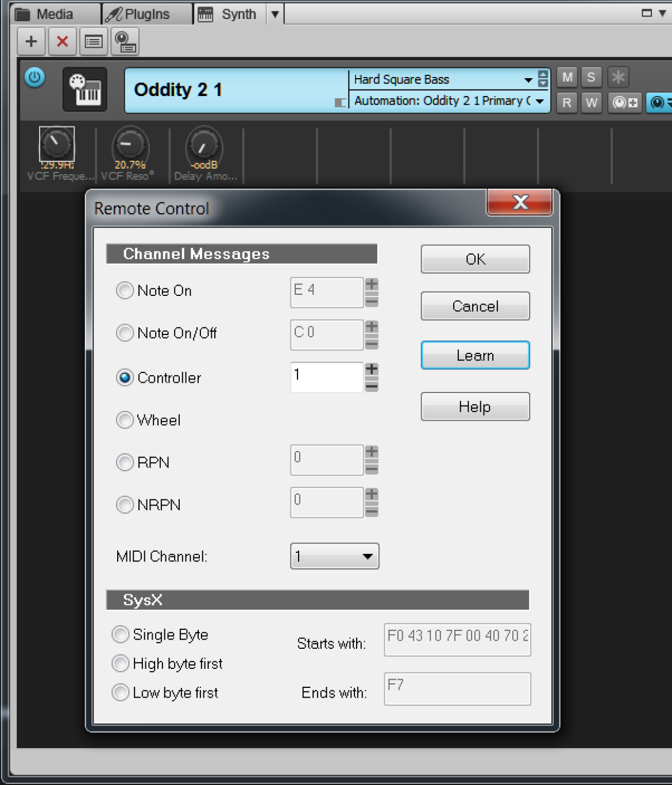Viewport: 672px width, 785px height.
Task: Click the insert synth options icon
Action: (125, 41)
